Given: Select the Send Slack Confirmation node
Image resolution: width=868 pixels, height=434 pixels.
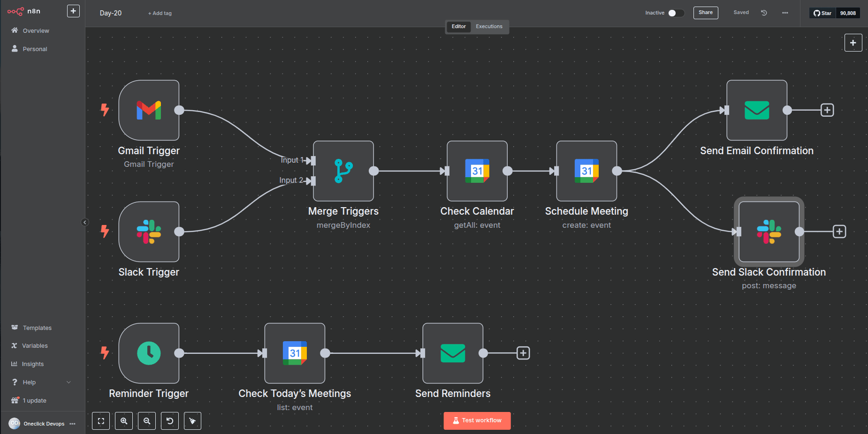Looking at the screenshot, I should pos(769,232).
